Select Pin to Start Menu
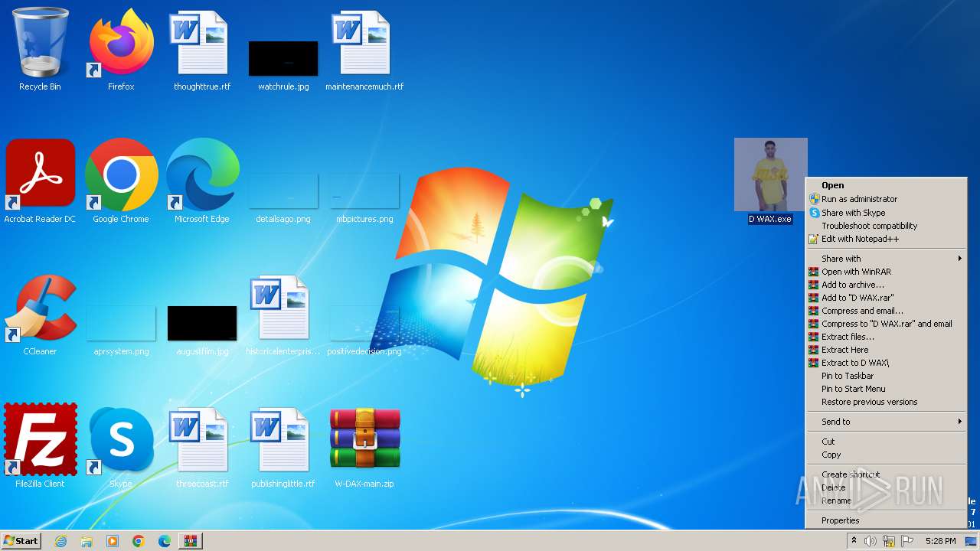Viewport: 980px width, 551px height. (x=887, y=389)
